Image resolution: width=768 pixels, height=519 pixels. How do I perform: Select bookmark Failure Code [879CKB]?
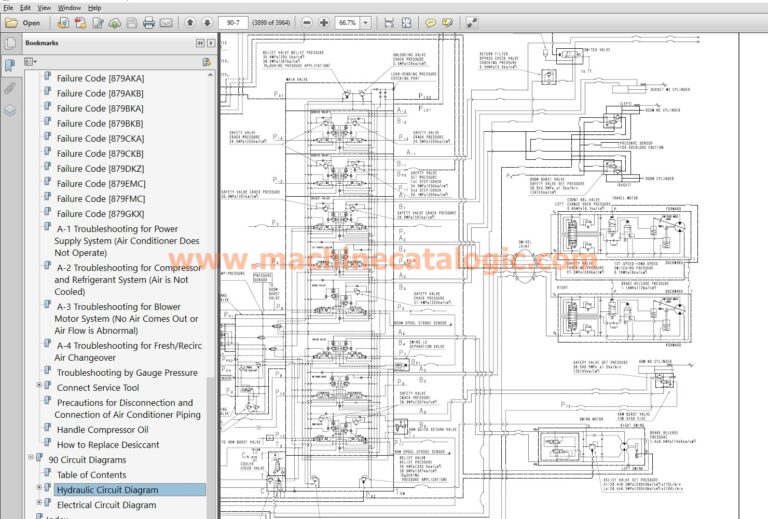click(x=100, y=154)
